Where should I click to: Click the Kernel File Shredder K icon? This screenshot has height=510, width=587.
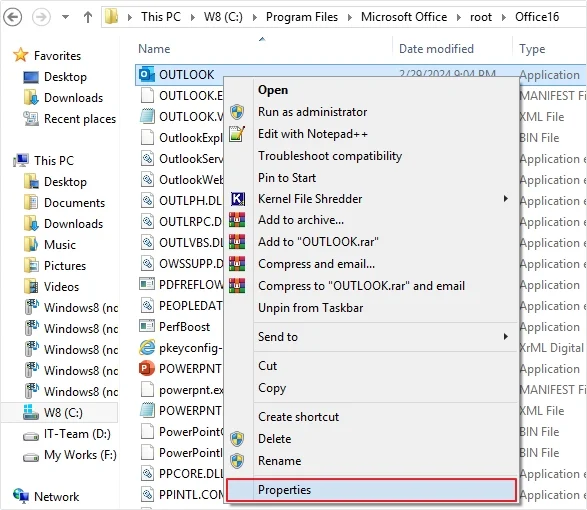point(238,199)
